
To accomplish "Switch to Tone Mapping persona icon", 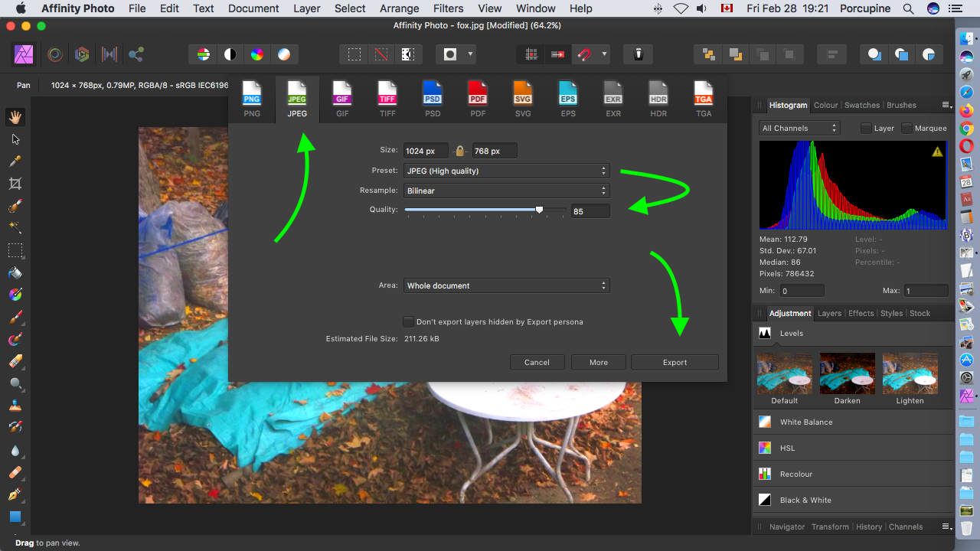I will 109,54.
